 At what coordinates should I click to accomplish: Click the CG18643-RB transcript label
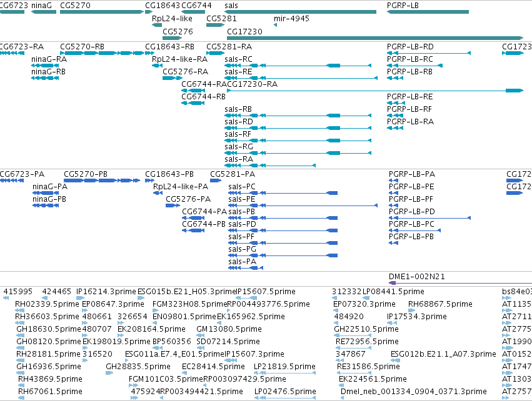pos(169,46)
